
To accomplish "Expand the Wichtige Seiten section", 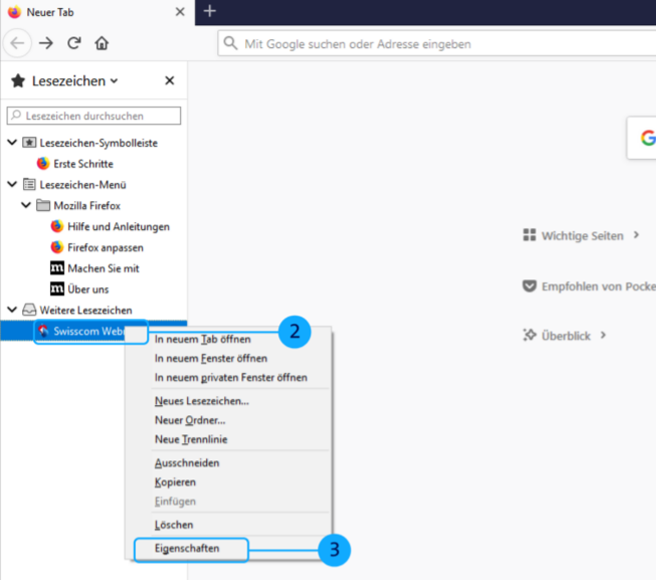I will click(581, 236).
